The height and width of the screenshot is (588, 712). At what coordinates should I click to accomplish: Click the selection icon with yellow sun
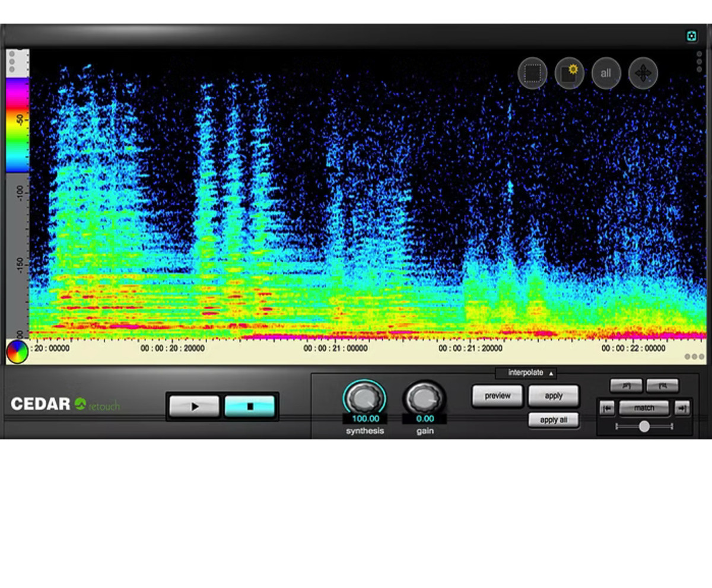569,74
